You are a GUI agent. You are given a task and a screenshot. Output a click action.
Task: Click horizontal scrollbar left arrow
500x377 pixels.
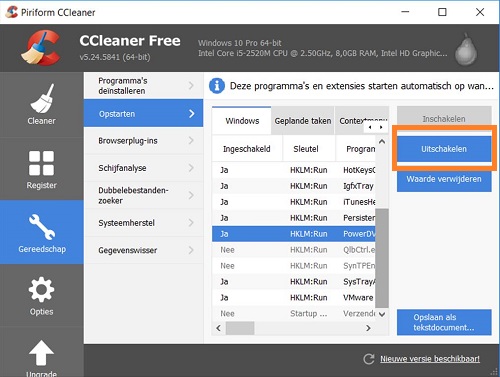[218, 328]
